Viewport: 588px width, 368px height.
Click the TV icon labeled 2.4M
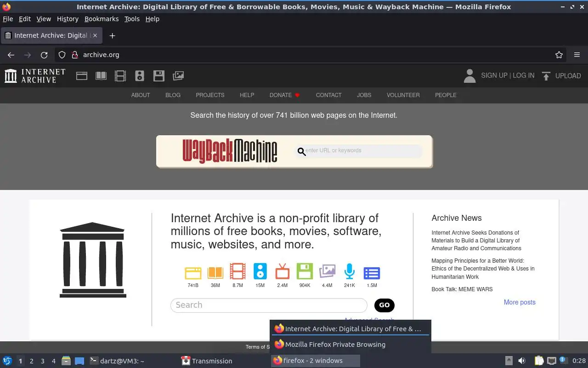[x=283, y=271]
